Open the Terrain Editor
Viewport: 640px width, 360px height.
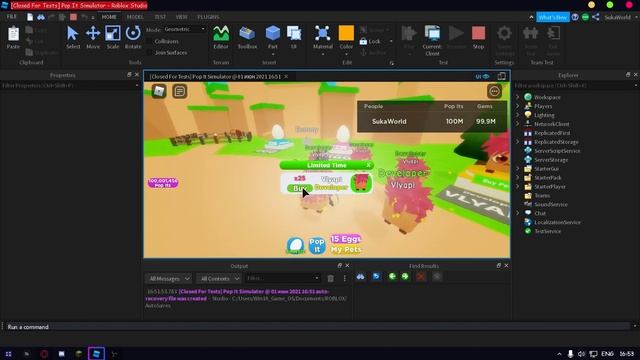point(221,37)
